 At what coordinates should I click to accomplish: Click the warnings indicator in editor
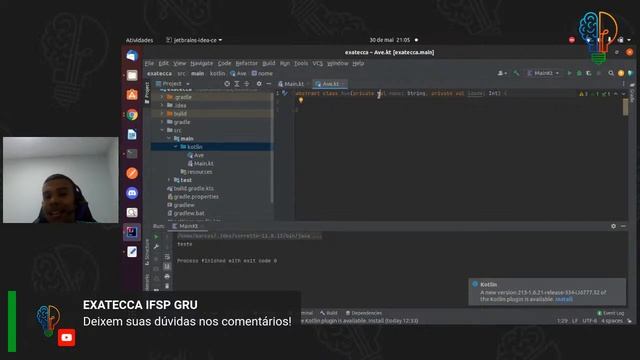point(583,93)
